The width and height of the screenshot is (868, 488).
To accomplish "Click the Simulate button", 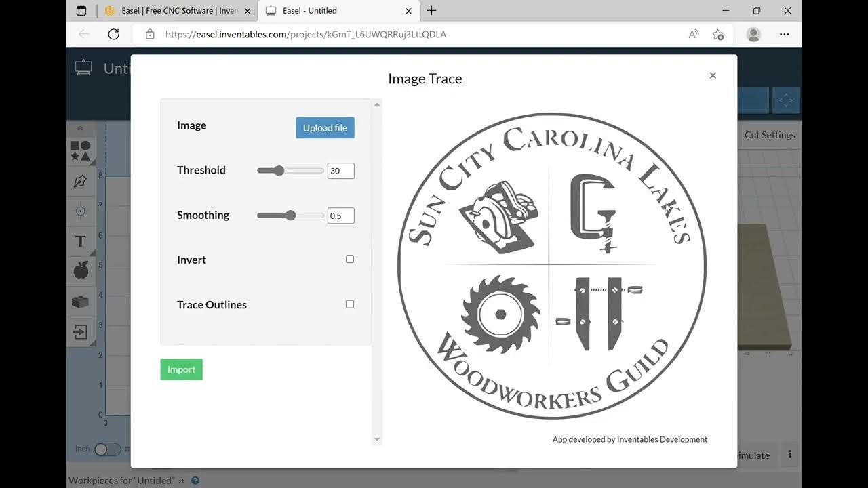I will [753, 455].
